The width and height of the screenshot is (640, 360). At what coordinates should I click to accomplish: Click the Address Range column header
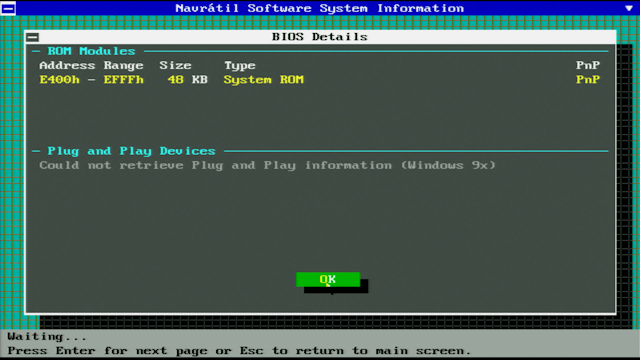coord(91,65)
